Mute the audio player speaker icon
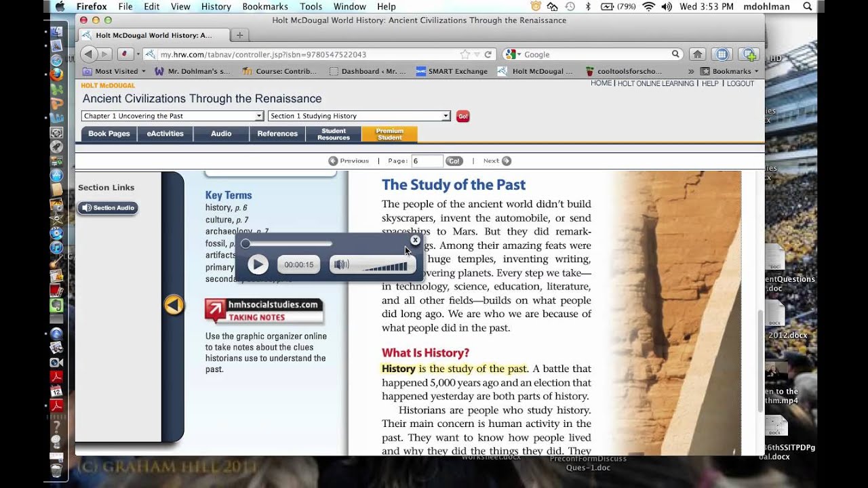Image resolution: width=868 pixels, height=488 pixels. point(342,264)
